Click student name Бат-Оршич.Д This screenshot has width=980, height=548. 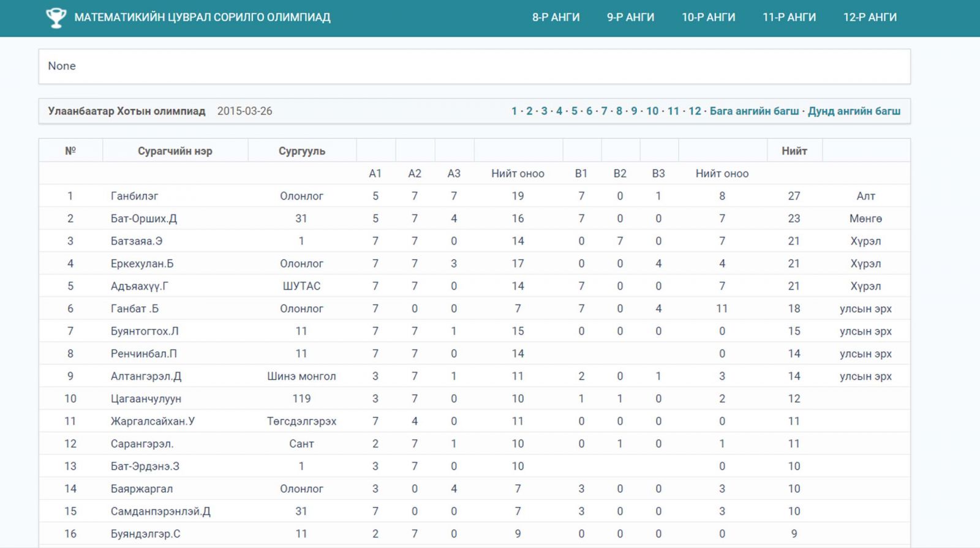click(144, 219)
